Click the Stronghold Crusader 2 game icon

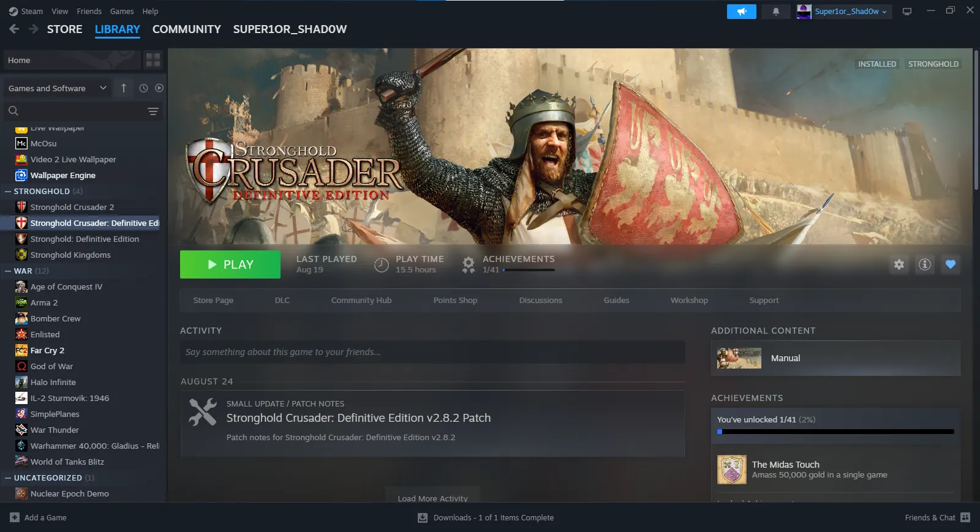[21, 207]
